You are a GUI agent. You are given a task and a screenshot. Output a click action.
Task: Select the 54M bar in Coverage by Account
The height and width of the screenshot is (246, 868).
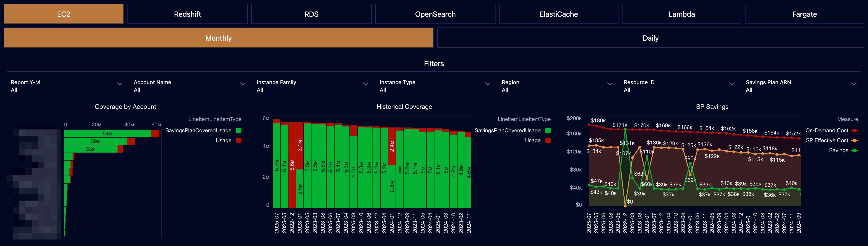108,134
